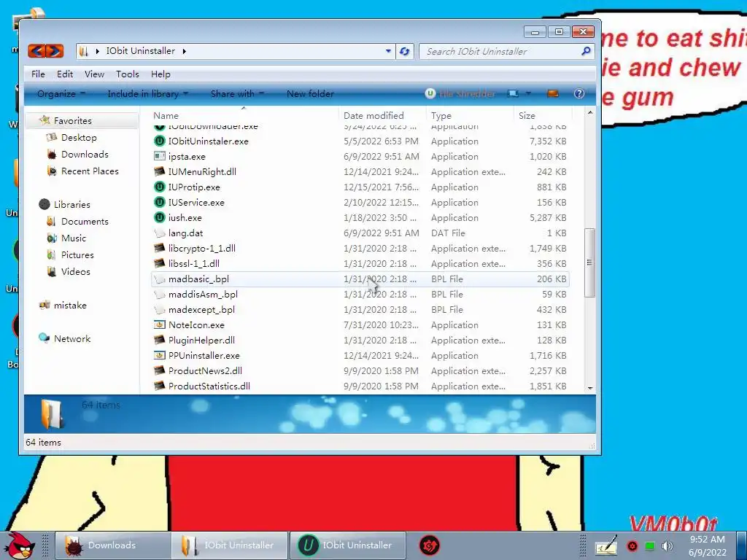Sort by the Type column header
The width and height of the screenshot is (747, 560).
pos(470,115)
